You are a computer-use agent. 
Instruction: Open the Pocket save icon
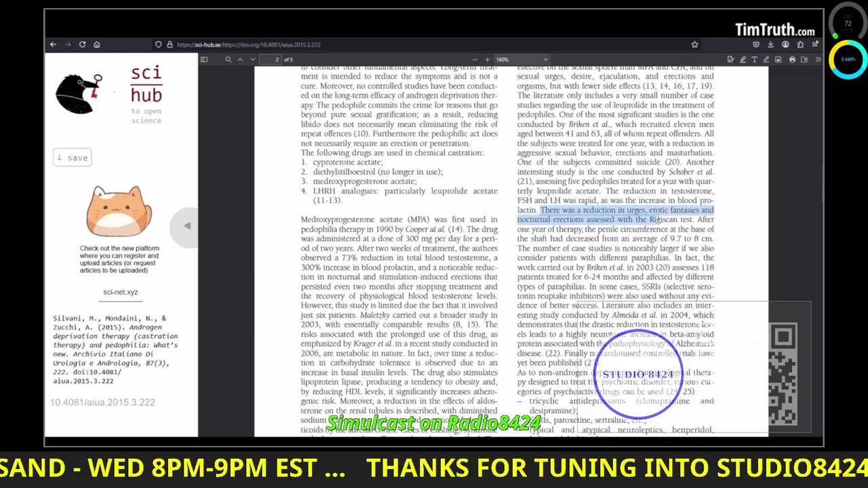click(x=756, y=45)
